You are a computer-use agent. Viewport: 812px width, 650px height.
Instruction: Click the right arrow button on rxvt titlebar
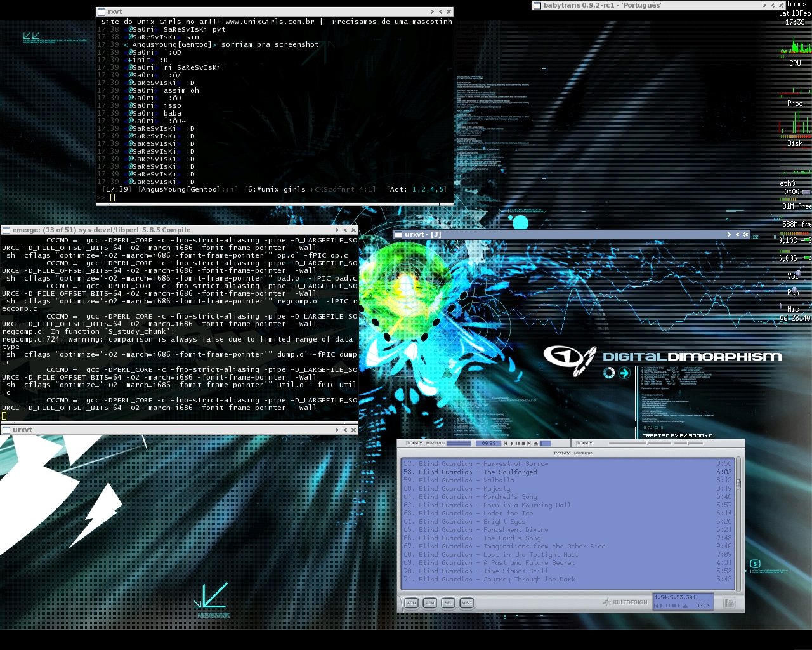click(x=432, y=12)
